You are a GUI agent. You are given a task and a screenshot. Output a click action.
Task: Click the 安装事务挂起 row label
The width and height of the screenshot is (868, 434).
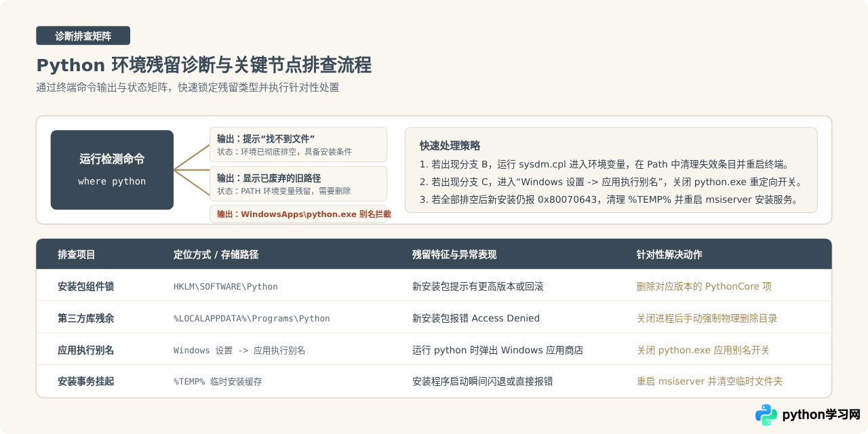pyautogui.click(x=85, y=381)
